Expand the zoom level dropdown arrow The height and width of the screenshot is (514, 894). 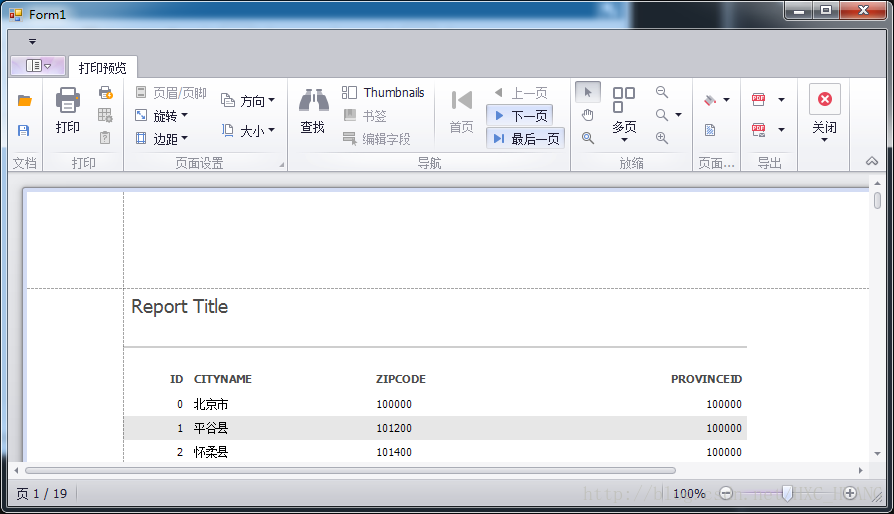(x=678, y=115)
